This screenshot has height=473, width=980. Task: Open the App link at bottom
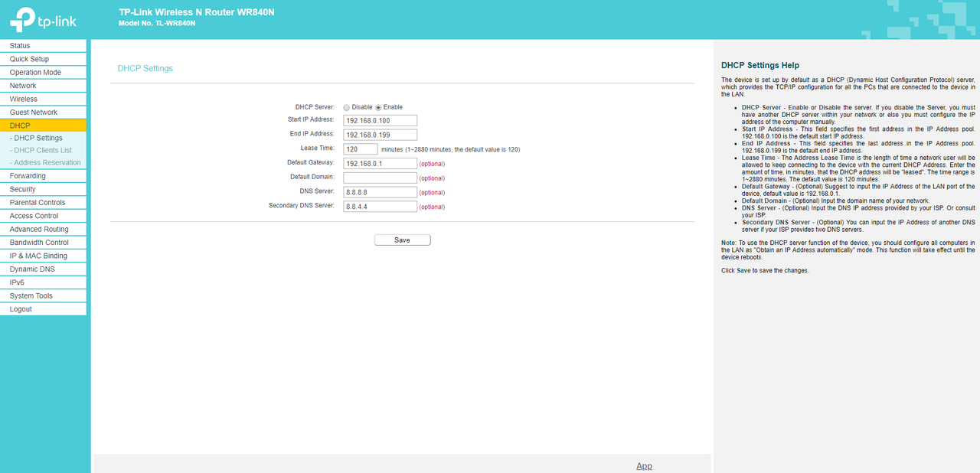[x=644, y=466]
